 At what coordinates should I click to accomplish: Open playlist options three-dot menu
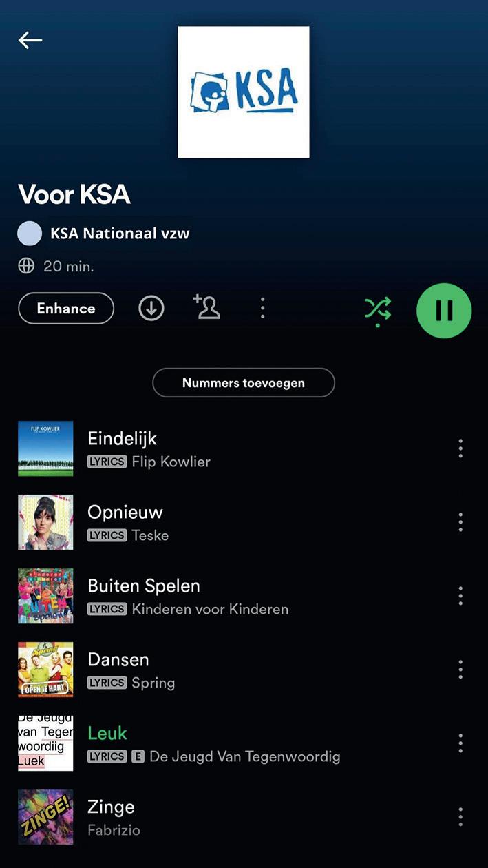click(x=262, y=308)
